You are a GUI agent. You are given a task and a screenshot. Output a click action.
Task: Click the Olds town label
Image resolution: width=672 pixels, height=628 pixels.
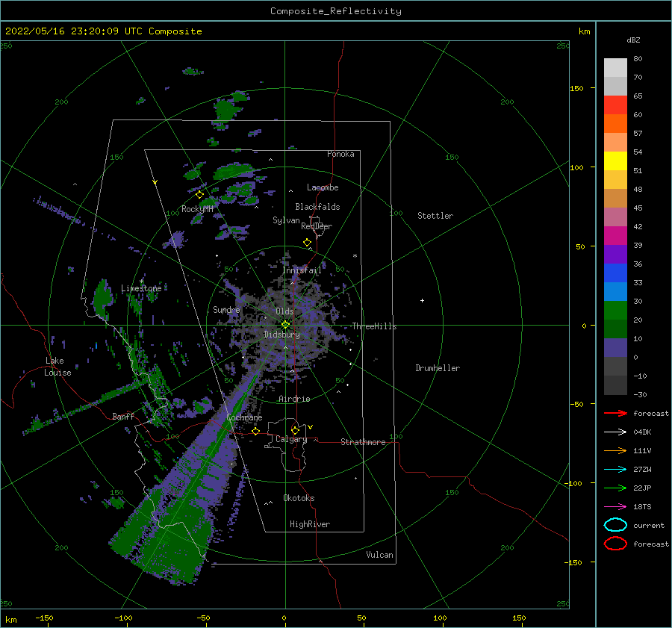pos(284,311)
